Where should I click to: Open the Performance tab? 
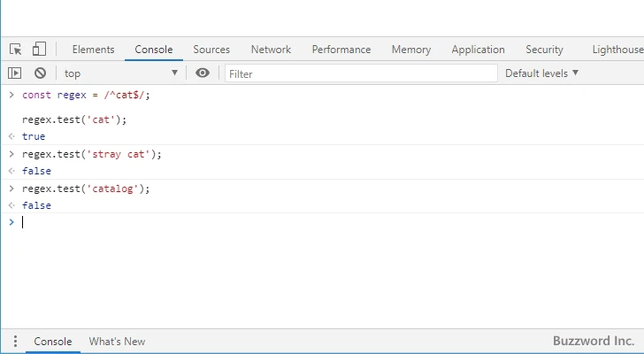pos(341,50)
